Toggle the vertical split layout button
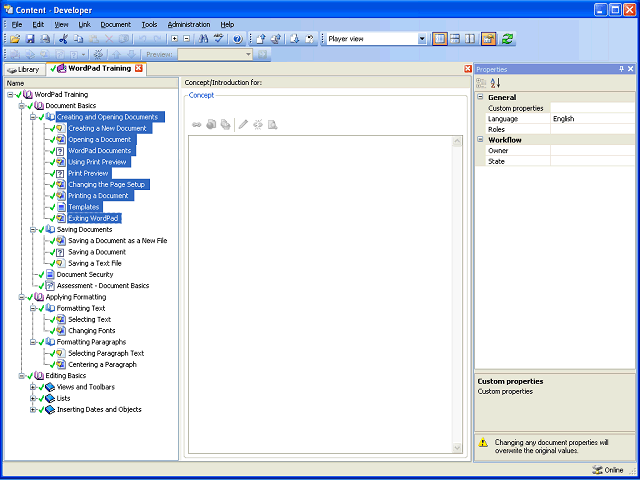The height and width of the screenshot is (480, 640). [440, 39]
